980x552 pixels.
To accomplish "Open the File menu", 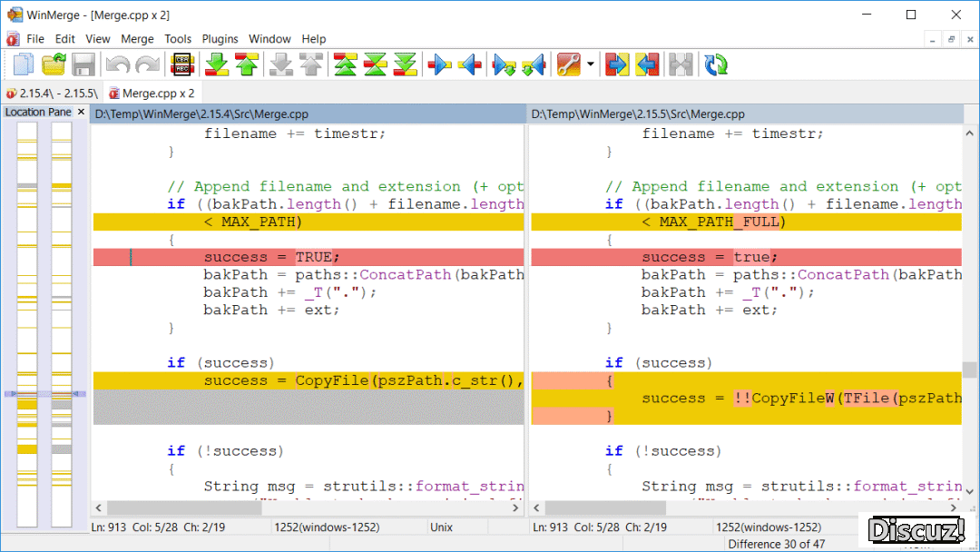I will (35, 39).
